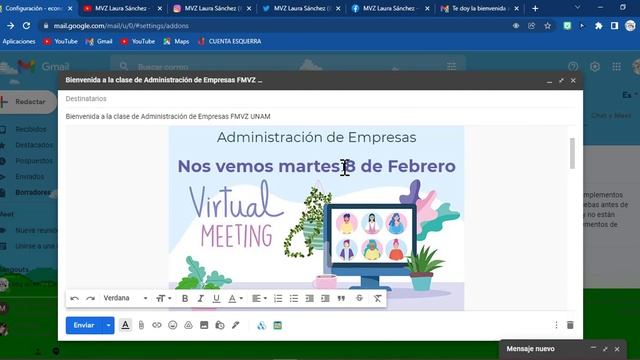Click the compose body scrollbar
The image size is (640, 360).
click(572, 153)
